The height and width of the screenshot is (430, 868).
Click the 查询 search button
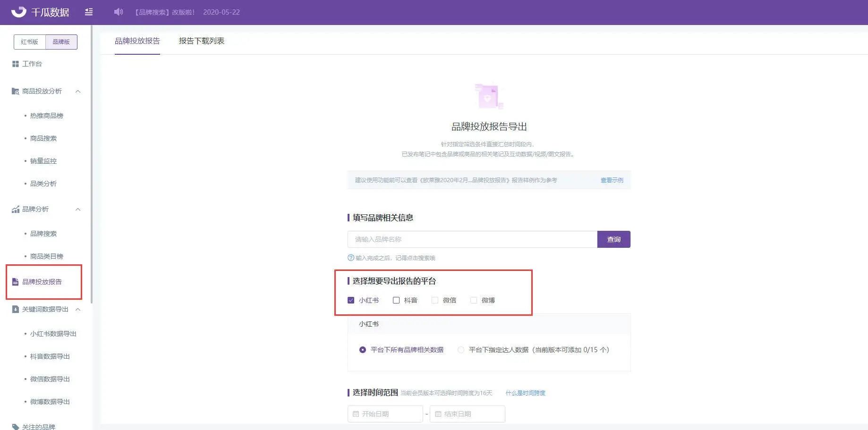614,239
